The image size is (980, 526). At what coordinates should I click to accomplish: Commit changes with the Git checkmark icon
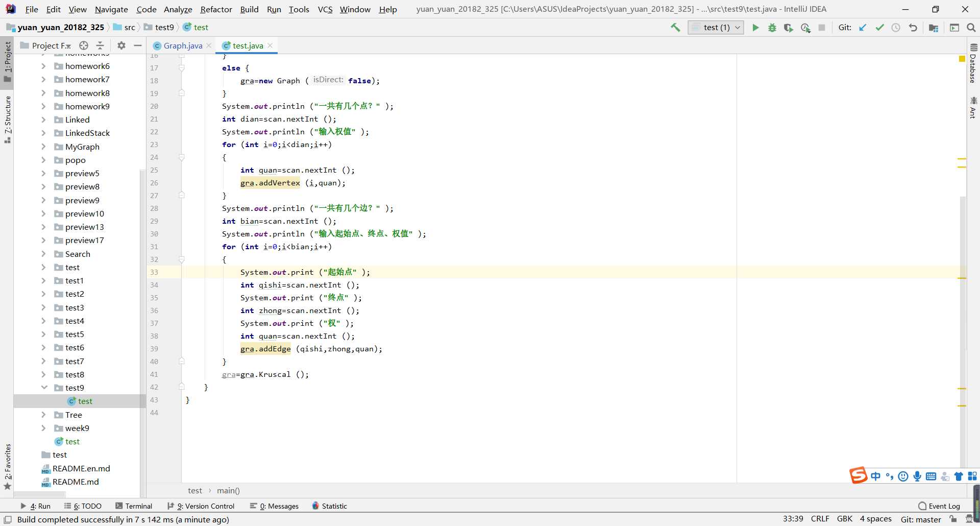click(879, 28)
